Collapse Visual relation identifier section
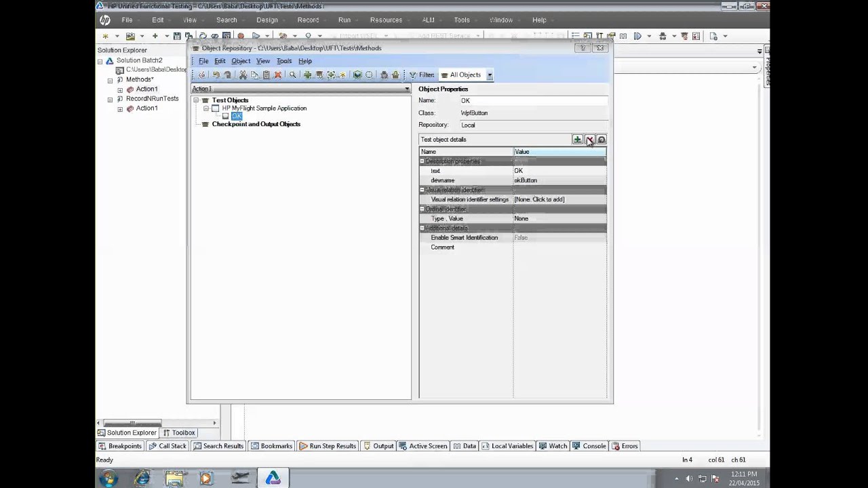Image resolution: width=868 pixels, height=488 pixels. point(422,190)
